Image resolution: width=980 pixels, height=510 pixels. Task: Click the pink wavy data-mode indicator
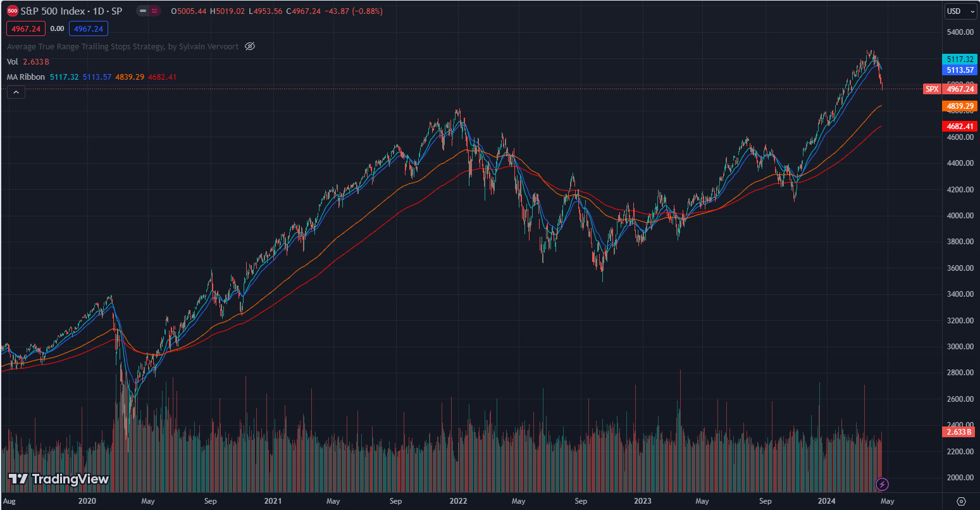coord(155,11)
